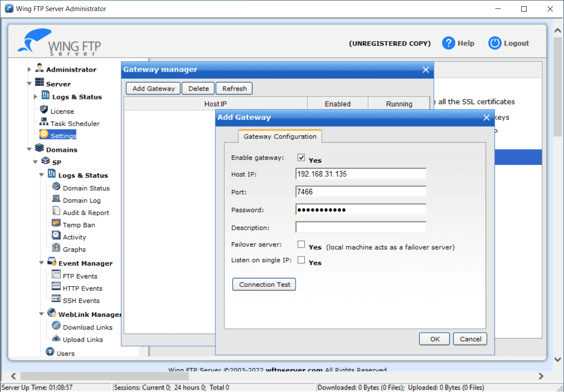
Task: Collapse the Server tree node
Action: 29,84
